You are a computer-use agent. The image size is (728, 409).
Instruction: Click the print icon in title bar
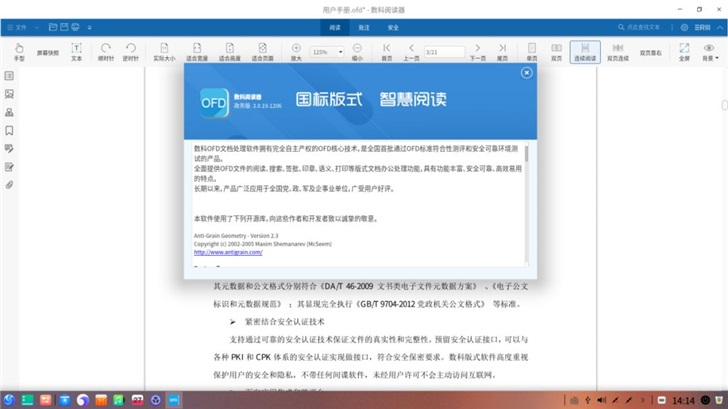[x=75, y=27]
